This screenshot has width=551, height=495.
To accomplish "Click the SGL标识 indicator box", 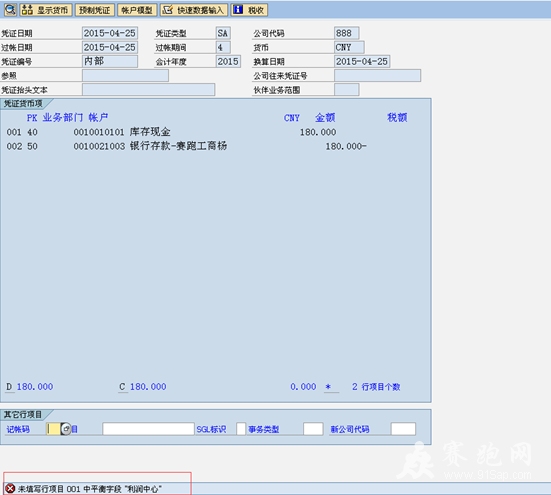I will click(x=241, y=429).
